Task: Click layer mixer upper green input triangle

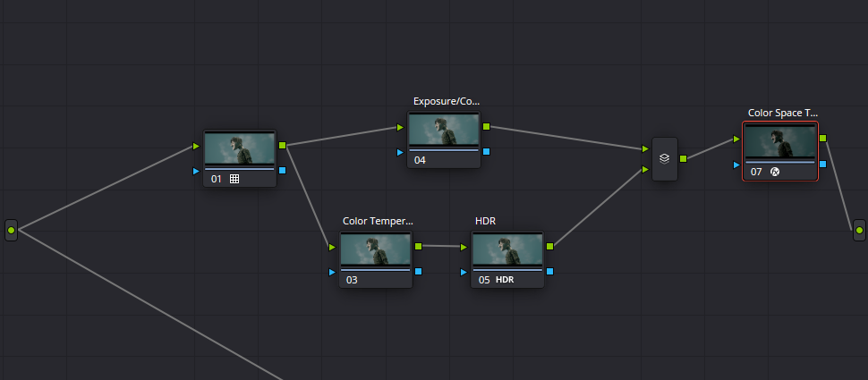Action: click(x=645, y=148)
